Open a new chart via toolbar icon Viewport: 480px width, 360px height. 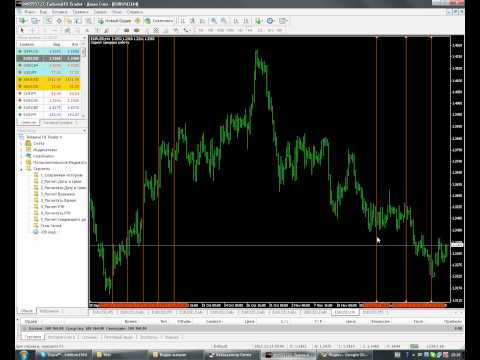coord(23,21)
